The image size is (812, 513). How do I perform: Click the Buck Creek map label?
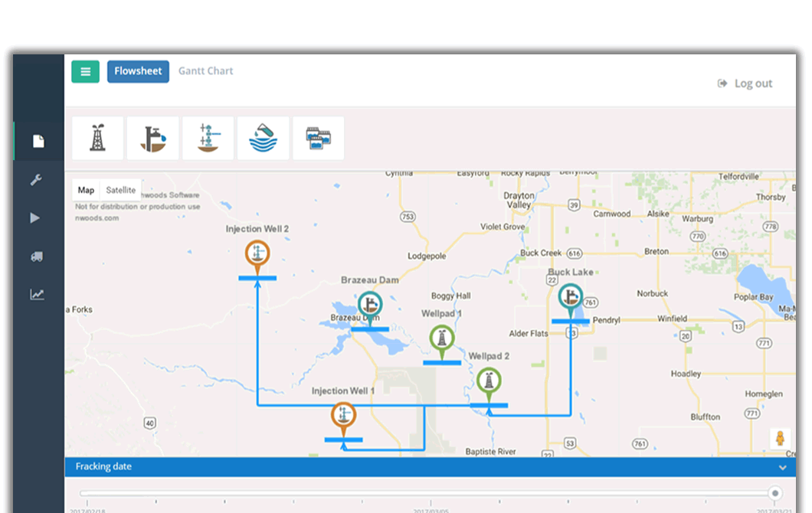[541, 253]
